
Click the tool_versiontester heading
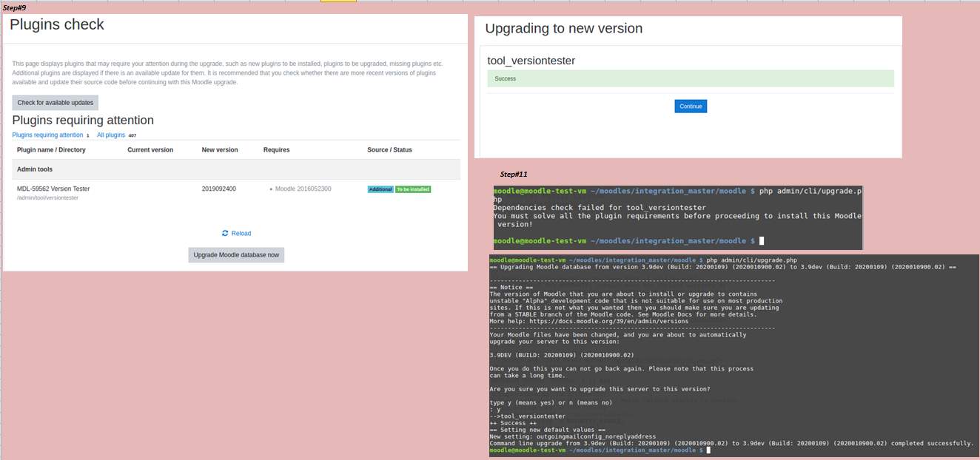click(531, 61)
